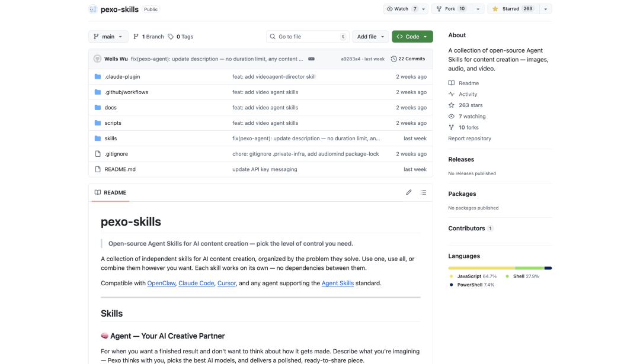Click the eye icon next to 7 watching
640x364 pixels.
click(x=452, y=117)
